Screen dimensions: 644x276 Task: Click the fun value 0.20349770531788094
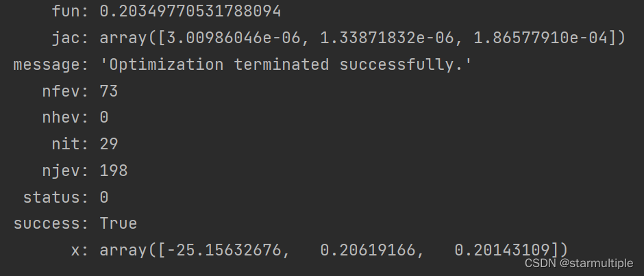pyautogui.click(x=190, y=12)
